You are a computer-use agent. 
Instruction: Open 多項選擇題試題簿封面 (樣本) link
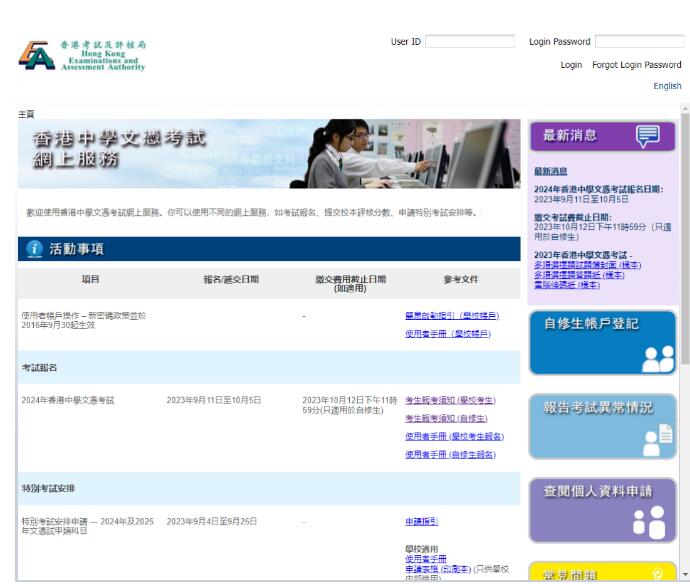pos(587,265)
